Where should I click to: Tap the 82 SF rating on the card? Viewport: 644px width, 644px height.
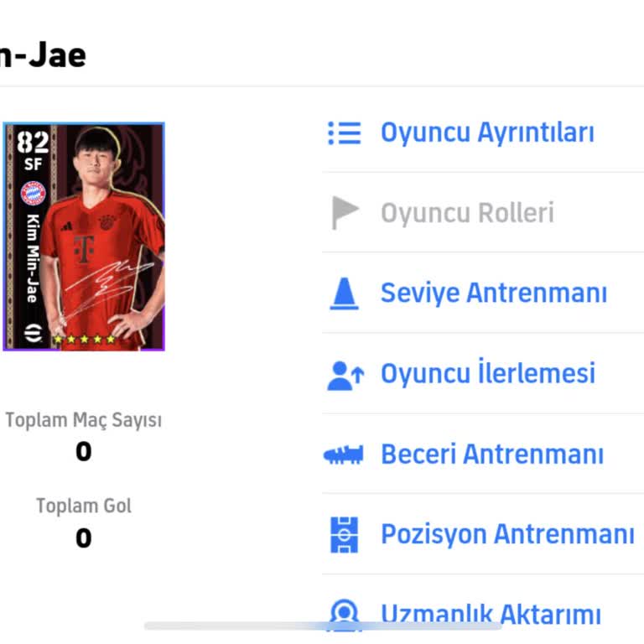(32, 150)
